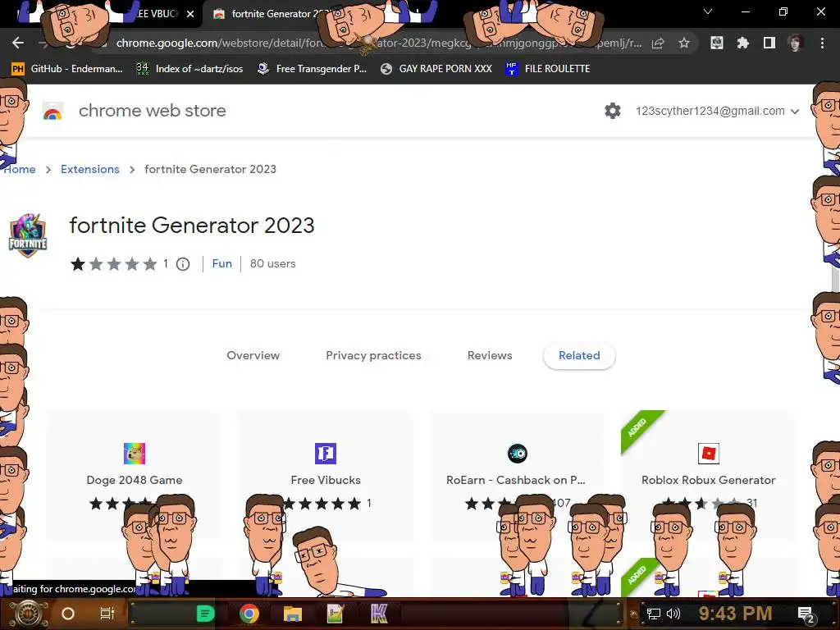The image size is (840, 630).
Task: Click the Fortnite extension logo image
Action: 28,235
